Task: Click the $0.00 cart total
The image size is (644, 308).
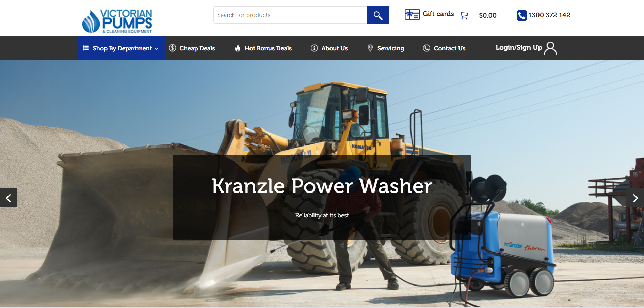Action: [488, 15]
